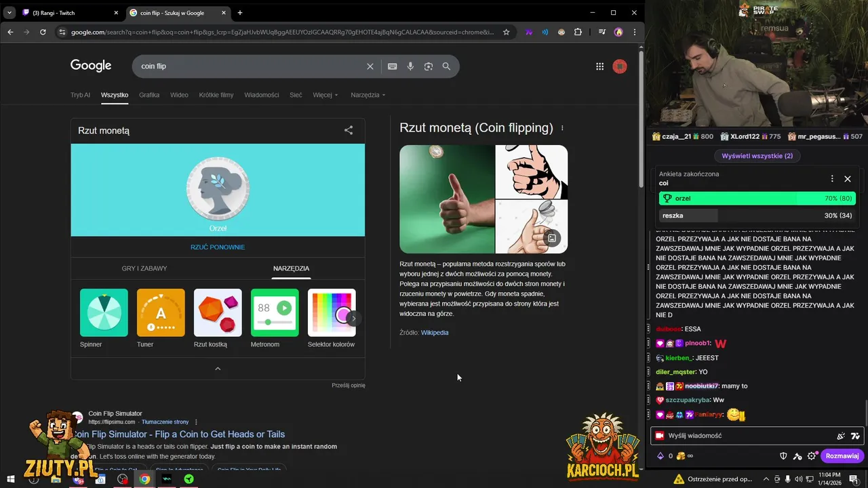Click the Prześlij opinię feedback link
Screen dimensions: 868x488
tap(349, 386)
